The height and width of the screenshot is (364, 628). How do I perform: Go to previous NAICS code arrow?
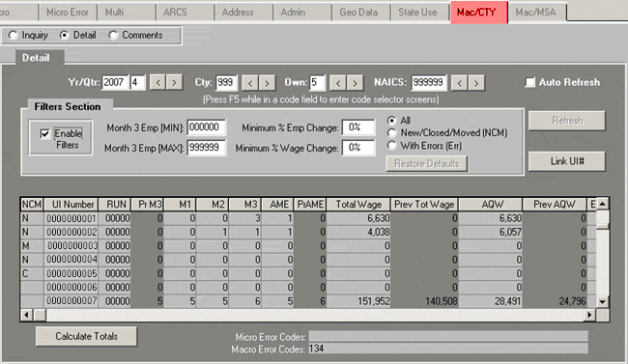click(459, 83)
